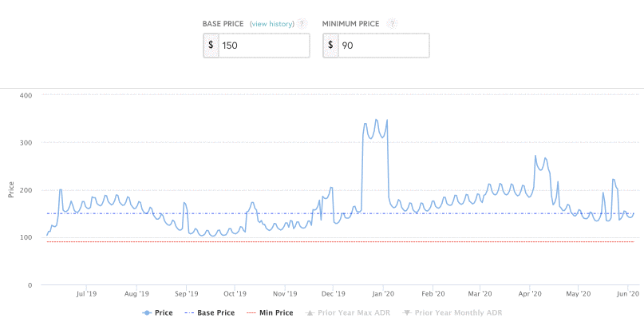The width and height of the screenshot is (644, 326).
Task: Click the Sep '19 axis label
Action: pos(186,294)
